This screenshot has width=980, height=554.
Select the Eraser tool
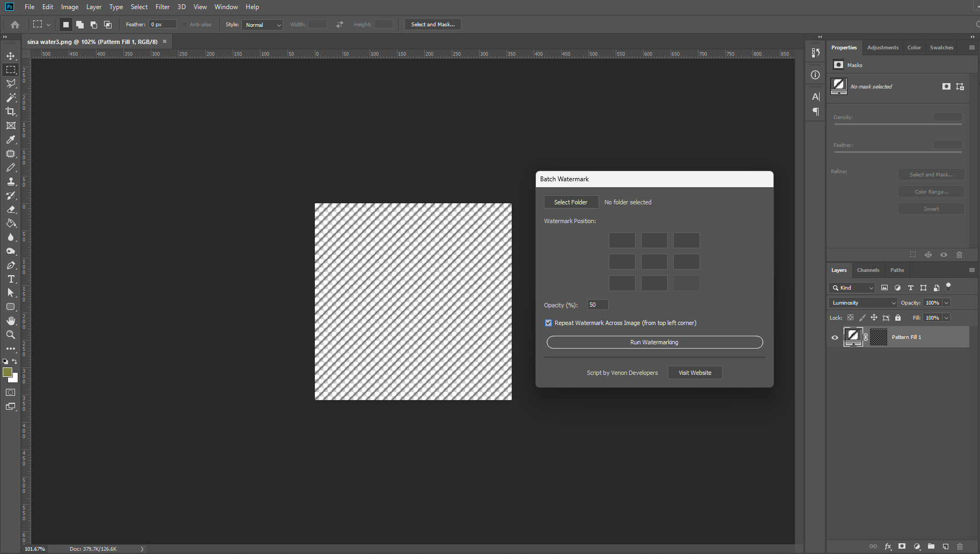pyautogui.click(x=11, y=209)
